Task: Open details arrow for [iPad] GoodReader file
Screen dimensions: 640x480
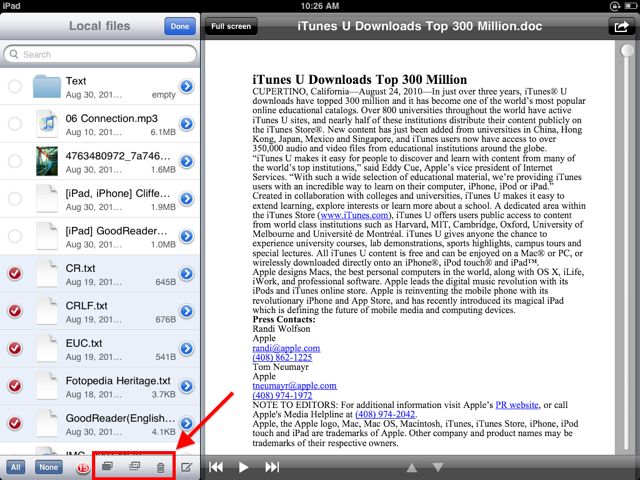Action: (x=187, y=236)
